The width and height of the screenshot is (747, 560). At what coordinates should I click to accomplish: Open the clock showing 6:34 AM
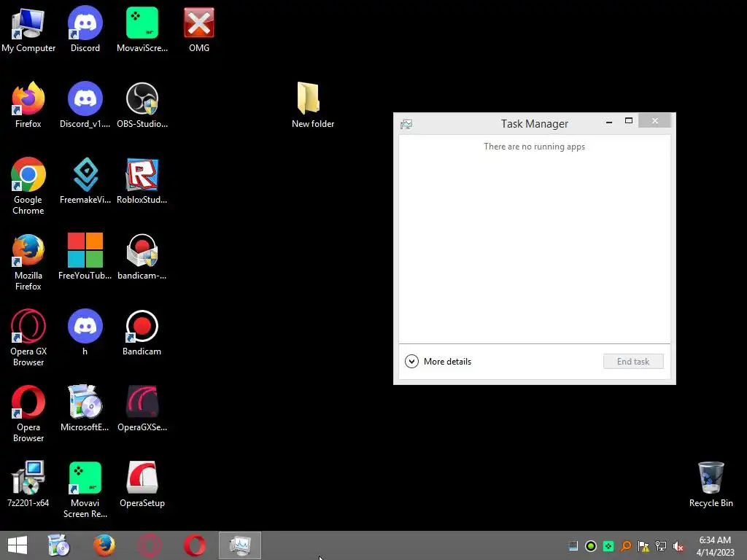pyautogui.click(x=715, y=546)
